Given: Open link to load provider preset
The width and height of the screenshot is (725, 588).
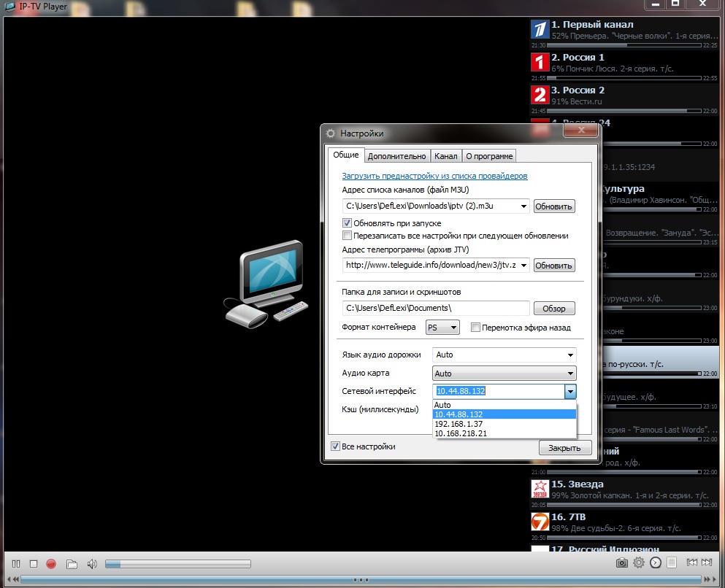Looking at the screenshot, I should (x=434, y=176).
